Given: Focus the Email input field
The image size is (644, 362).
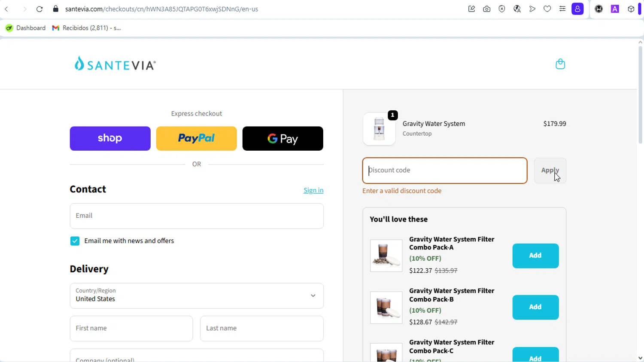Looking at the screenshot, I should coord(197,216).
